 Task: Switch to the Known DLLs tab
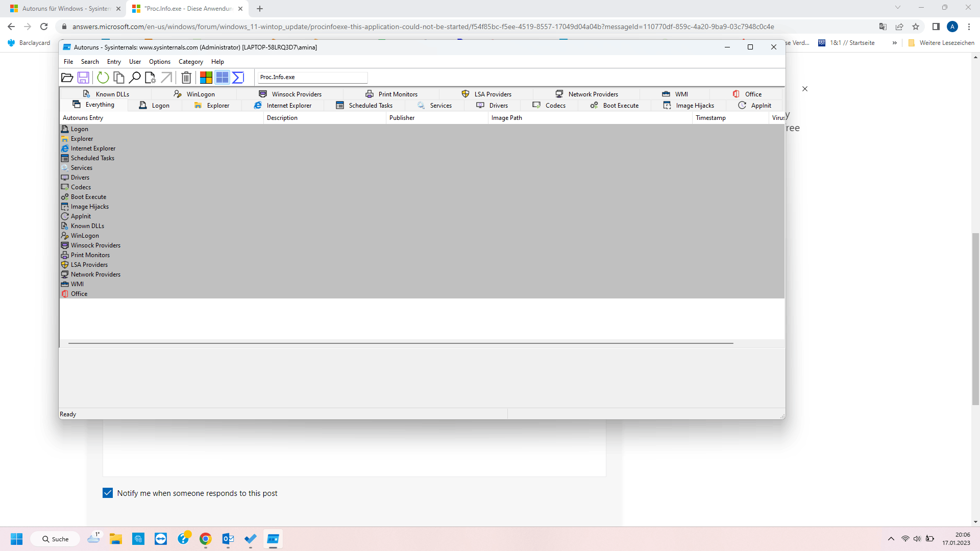pyautogui.click(x=106, y=94)
